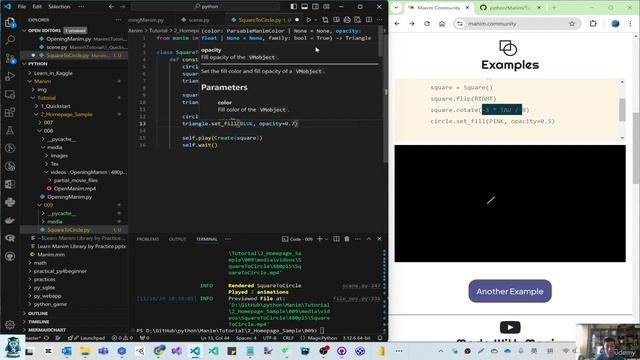Reload the manim.community page in browser
Viewport: 640px width, 360px height.
pos(427,24)
